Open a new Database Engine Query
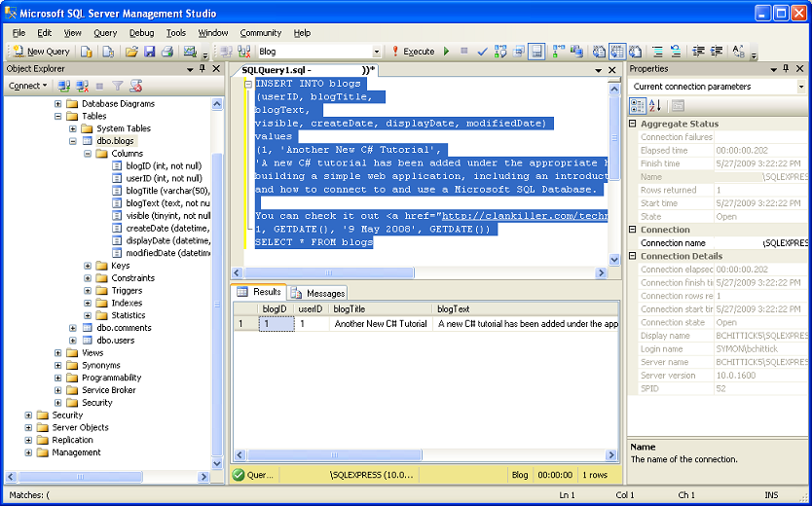Image resolution: width=812 pixels, height=506 pixels. tap(86, 52)
